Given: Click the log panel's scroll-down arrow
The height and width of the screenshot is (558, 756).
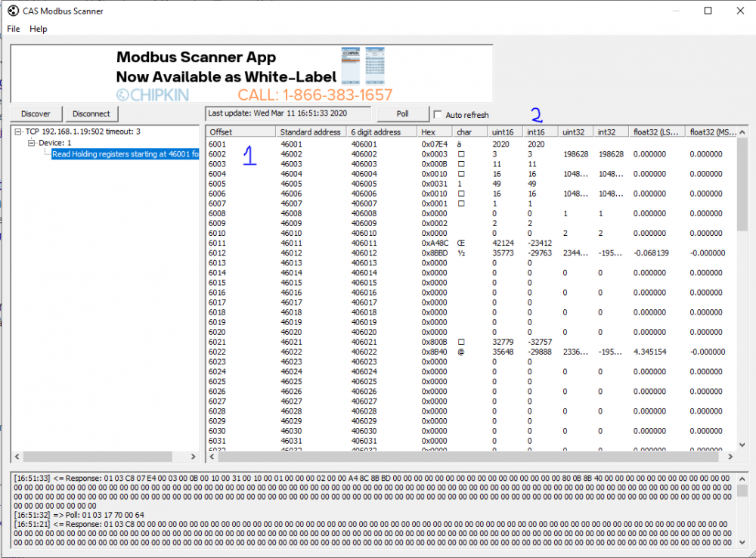Looking at the screenshot, I should tap(742, 541).
